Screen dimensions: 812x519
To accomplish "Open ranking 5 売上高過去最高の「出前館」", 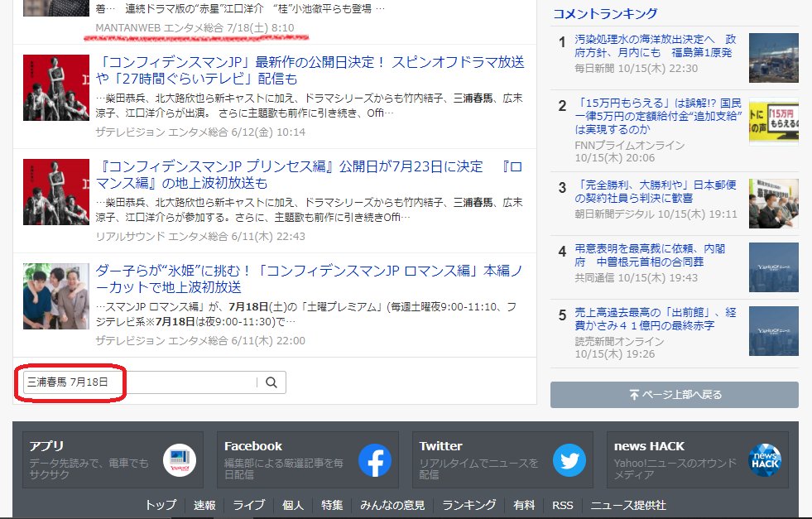I will click(655, 319).
